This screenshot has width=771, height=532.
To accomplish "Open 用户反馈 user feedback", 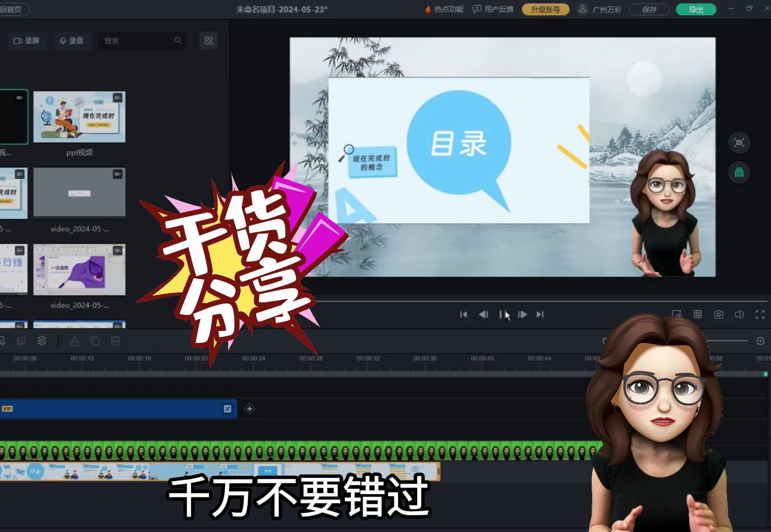I will pyautogui.click(x=493, y=9).
